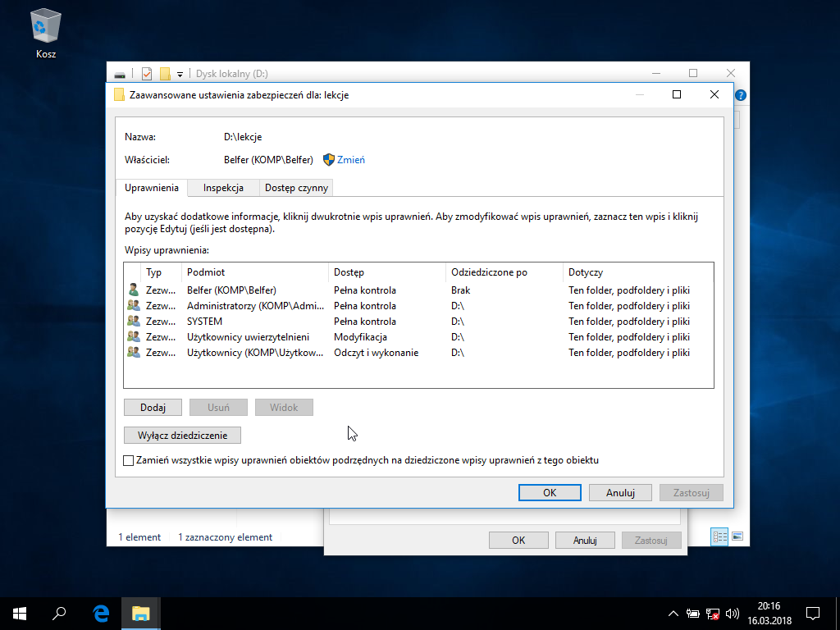Sort by the Podmiot column header

(255, 272)
